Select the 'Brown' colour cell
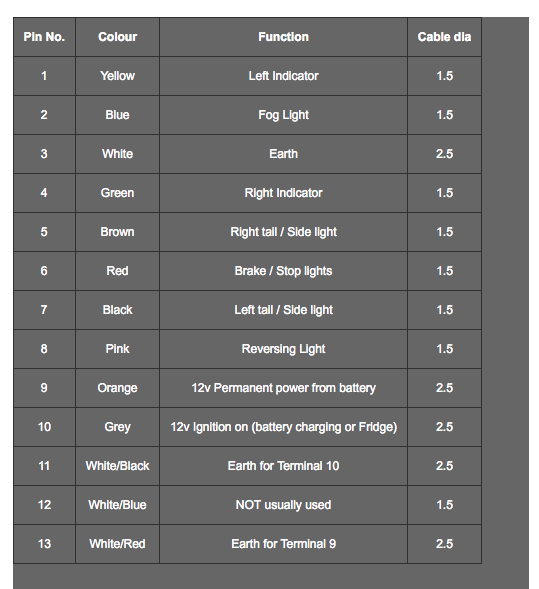 point(117,232)
